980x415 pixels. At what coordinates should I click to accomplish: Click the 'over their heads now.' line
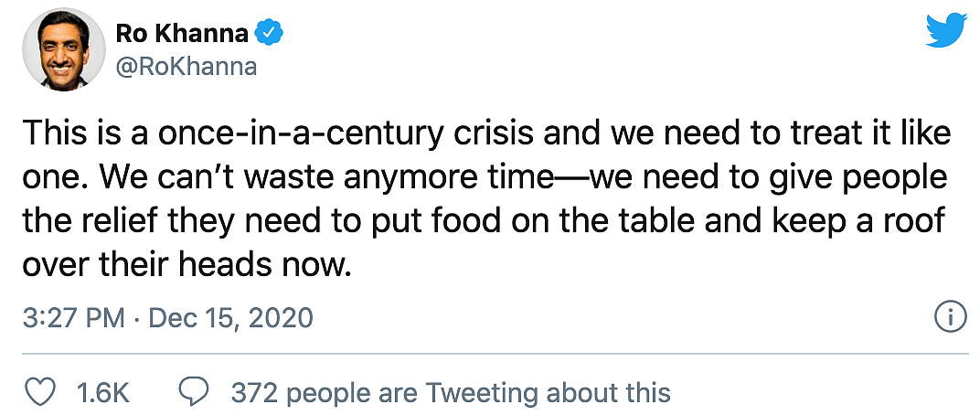[185, 266]
